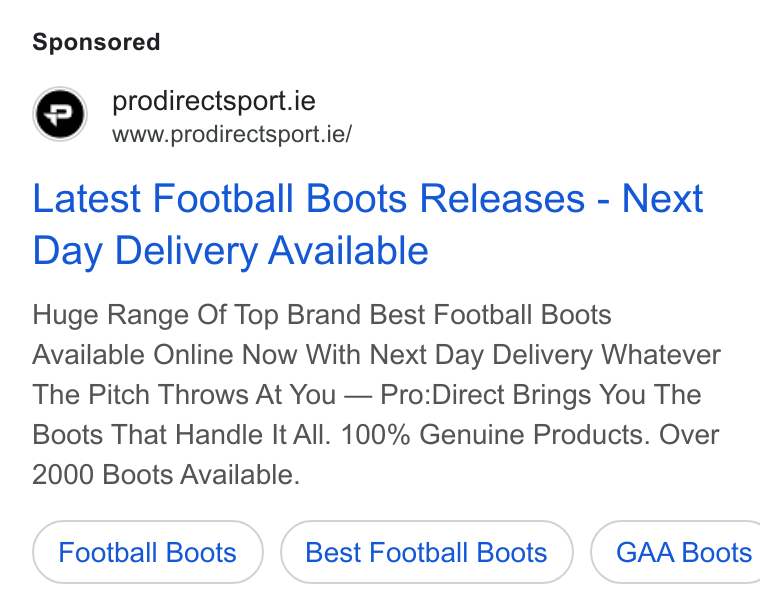Open the Latest Football Boots Releases headline
760x616 pixels.
tap(367, 224)
